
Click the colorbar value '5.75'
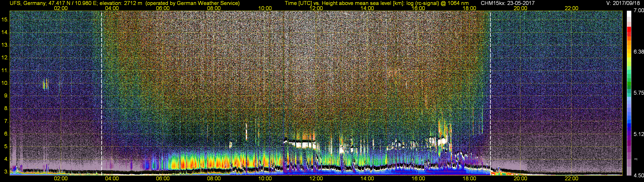(x=638, y=93)
